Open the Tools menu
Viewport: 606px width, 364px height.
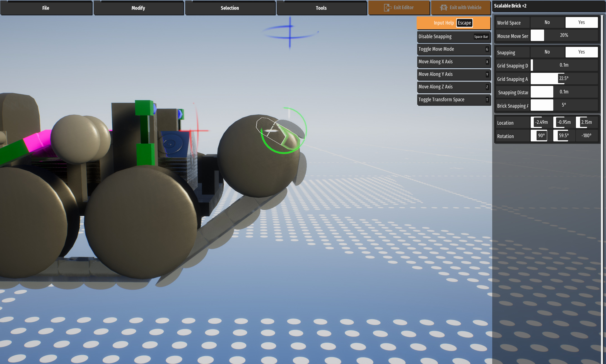click(x=321, y=8)
